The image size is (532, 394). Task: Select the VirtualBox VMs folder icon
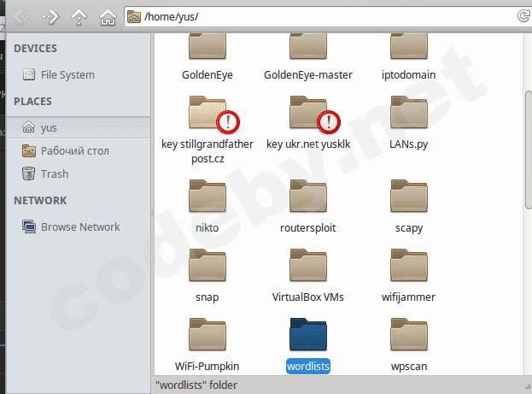[308, 265]
